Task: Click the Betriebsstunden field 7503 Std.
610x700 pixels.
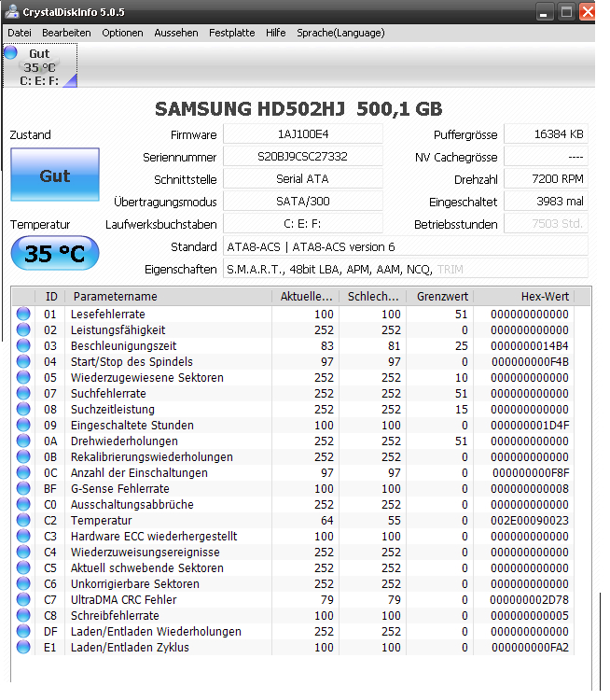Action: 546,223
